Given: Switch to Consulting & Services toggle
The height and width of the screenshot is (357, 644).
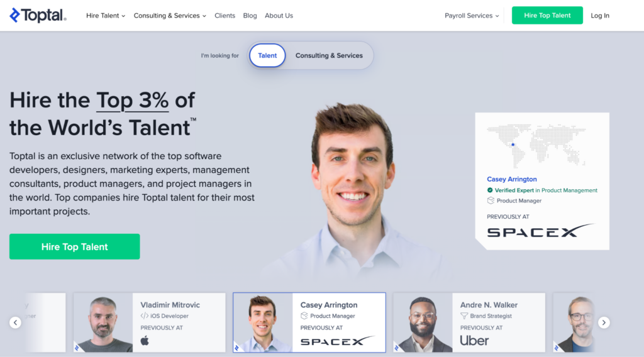Looking at the screenshot, I should (x=329, y=55).
